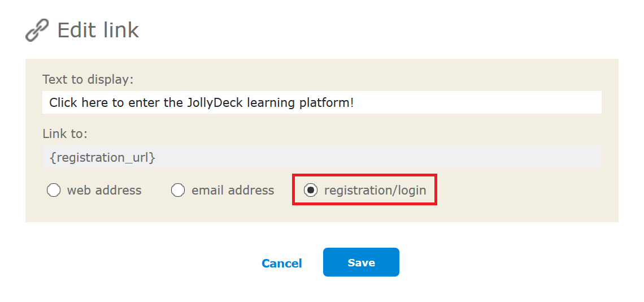Click the Edit link heading text
Screen dimensions: 644x302
98,30
